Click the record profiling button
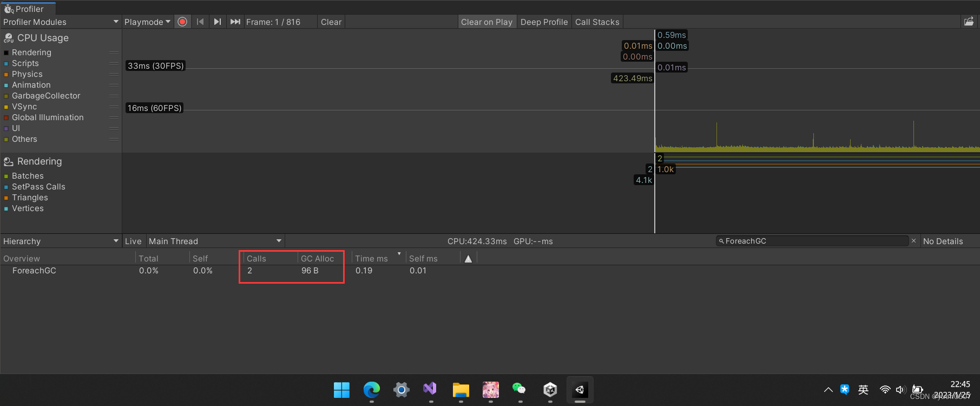This screenshot has width=980, height=406. pyautogui.click(x=182, y=22)
